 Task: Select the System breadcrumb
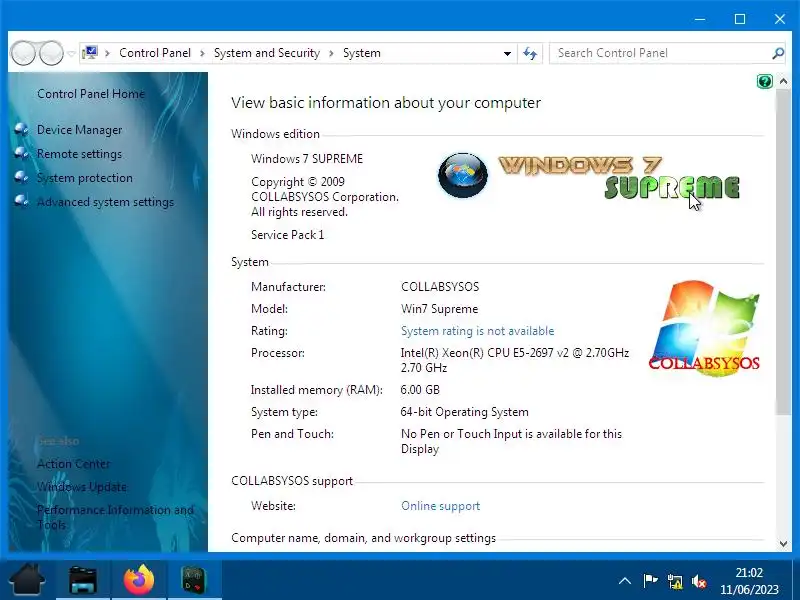(362, 53)
